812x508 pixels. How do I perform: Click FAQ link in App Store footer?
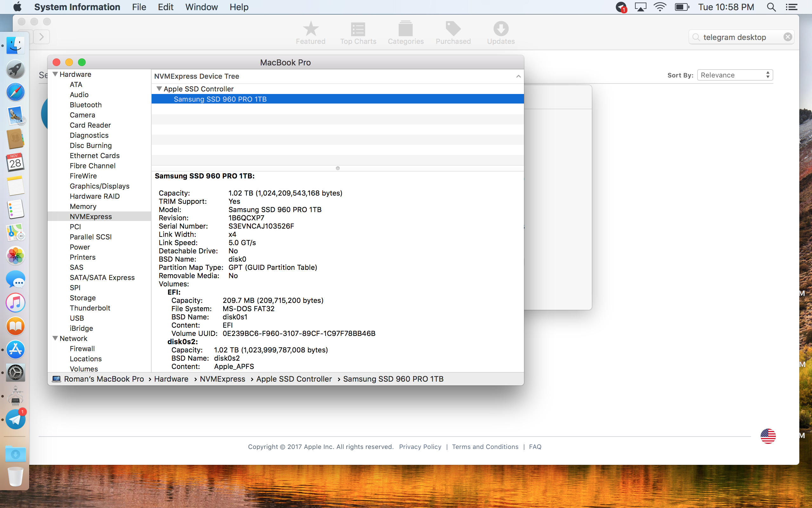(x=535, y=446)
